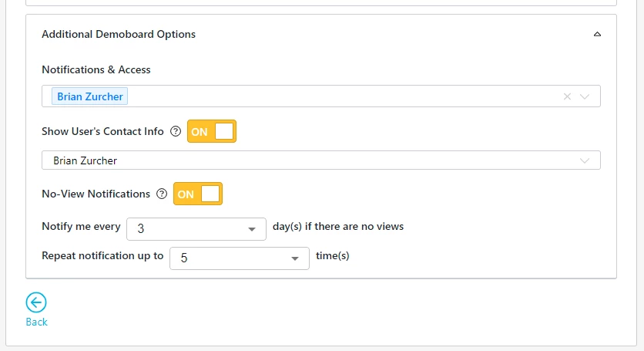Click chevron of the contact user dropdown

point(585,160)
